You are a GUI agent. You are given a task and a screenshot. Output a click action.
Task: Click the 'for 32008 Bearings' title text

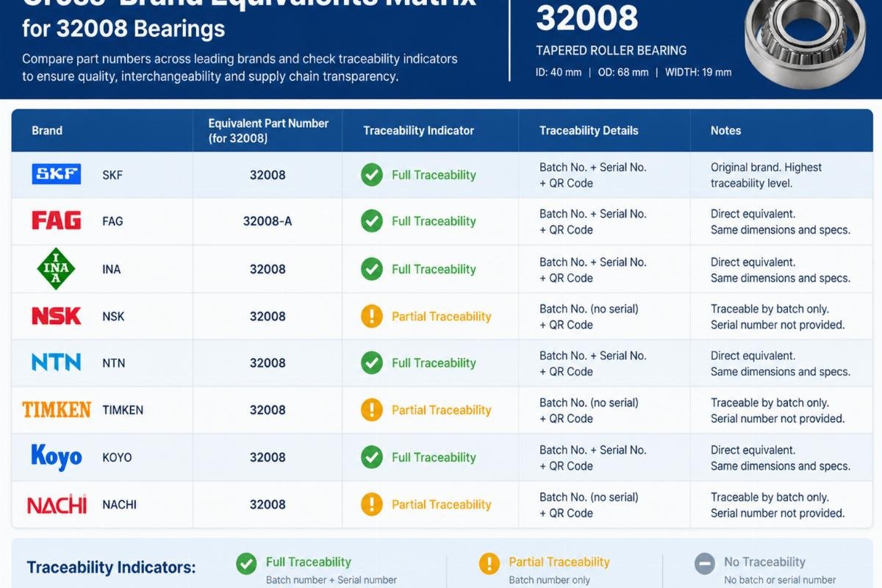pyautogui.click(x=123, y=29)
